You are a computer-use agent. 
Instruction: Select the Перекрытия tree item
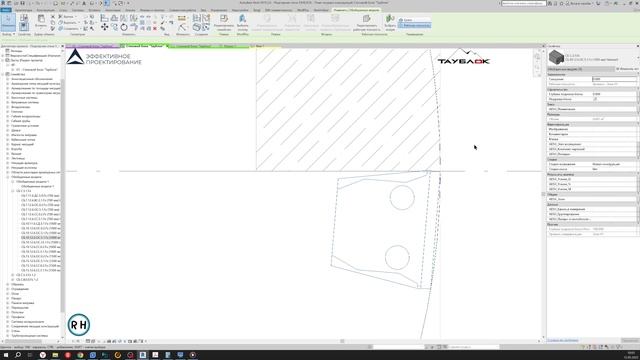pos(20,308)
